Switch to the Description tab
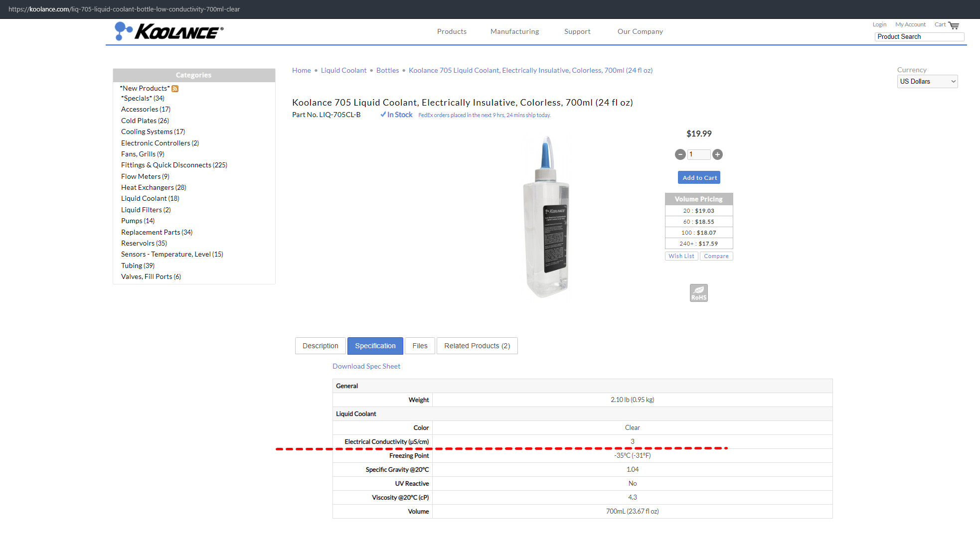Screen dimensions: 980x540 [320, 346]
